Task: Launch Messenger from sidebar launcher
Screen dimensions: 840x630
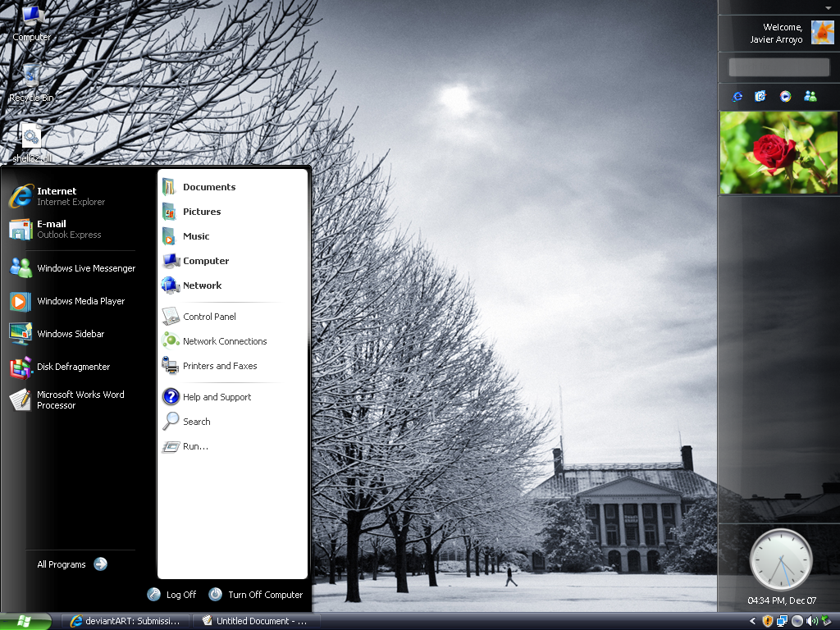Action: [x=810, y=97]
